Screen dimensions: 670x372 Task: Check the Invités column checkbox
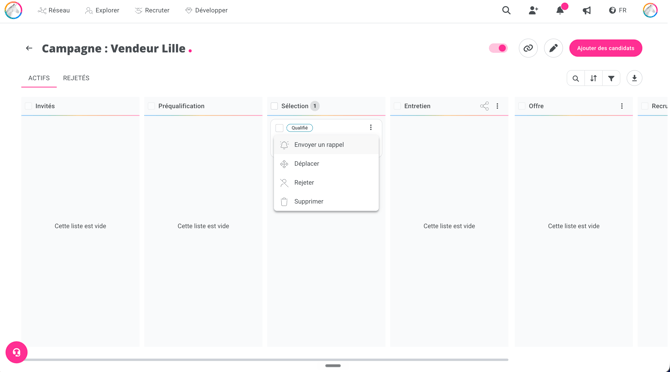tap(28, 106)
